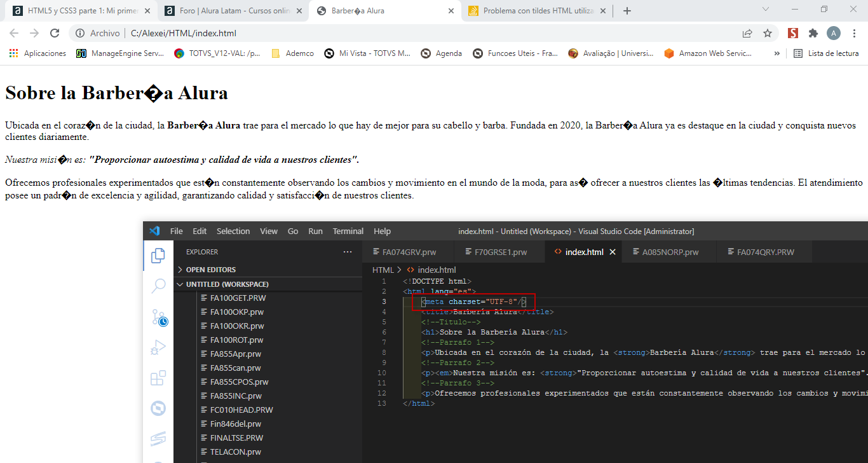Collapse UNTITLED (WORKSPACE) section
The height and width of the screenshot is (463, 868).
268,284
